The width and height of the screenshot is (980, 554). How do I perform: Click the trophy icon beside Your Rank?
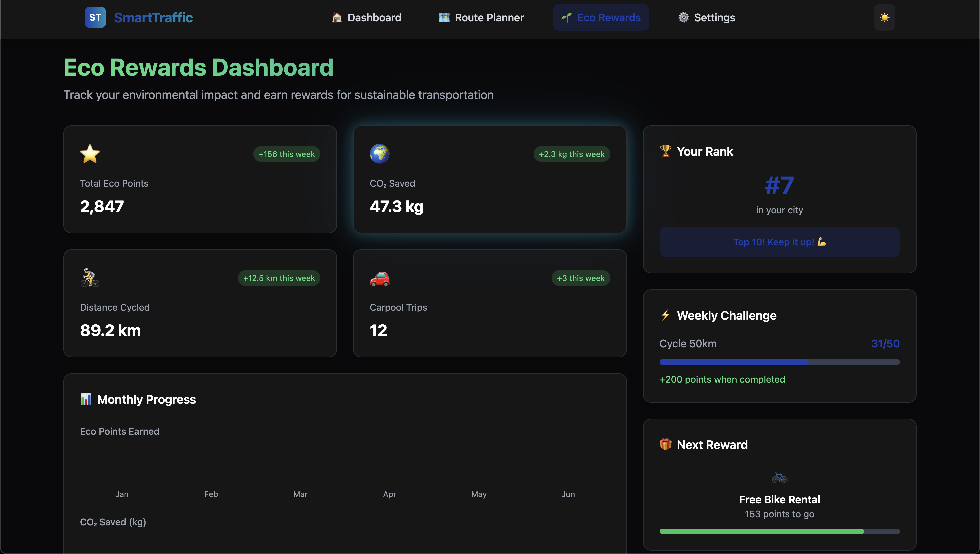(x=665, y=151)
